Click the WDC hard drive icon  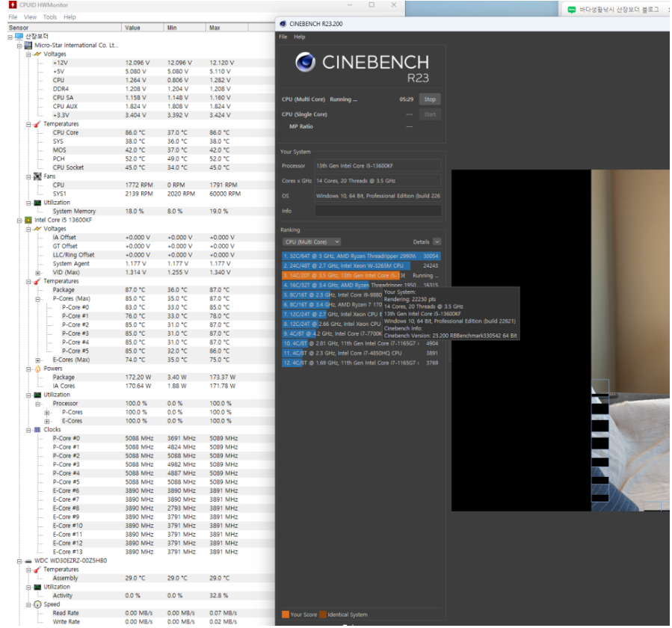coord(28,561)
